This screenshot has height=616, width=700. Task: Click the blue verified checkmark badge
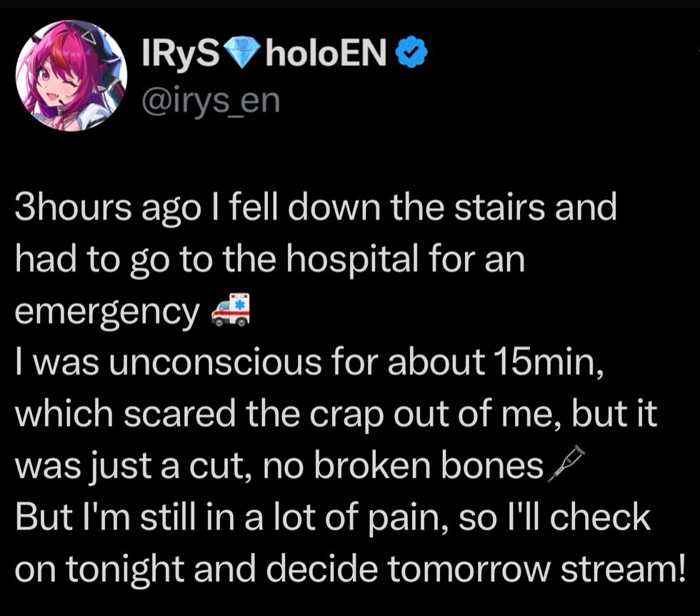[411, 51]
